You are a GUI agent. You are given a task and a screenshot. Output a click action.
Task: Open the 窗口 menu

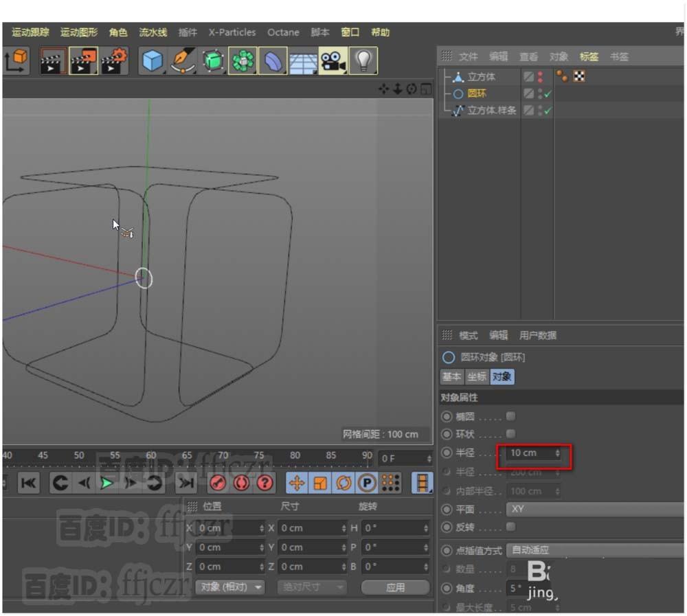(349, 32)
